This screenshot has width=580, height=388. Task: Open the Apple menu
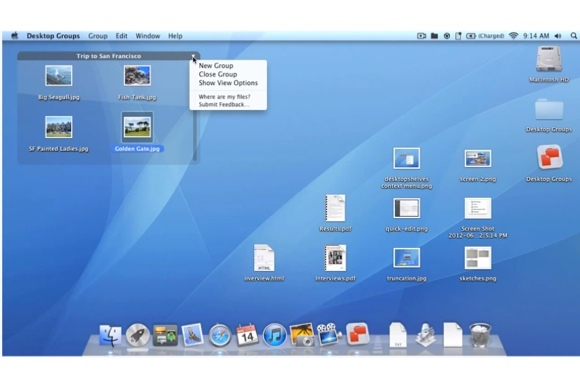click(x=15, y=36)
